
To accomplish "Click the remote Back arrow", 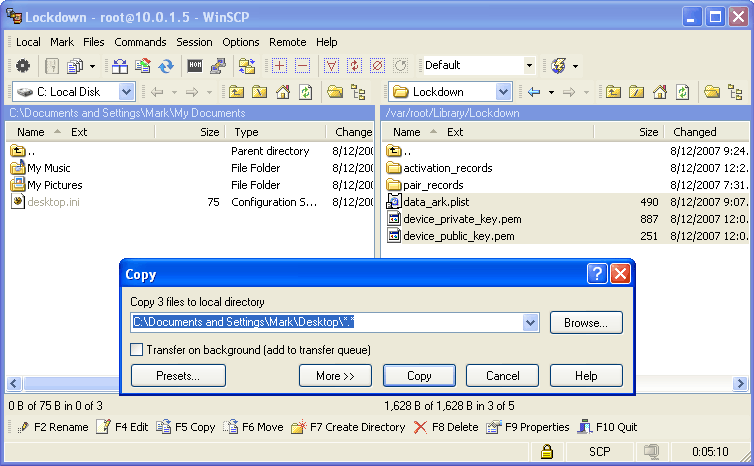I will 534,91.
